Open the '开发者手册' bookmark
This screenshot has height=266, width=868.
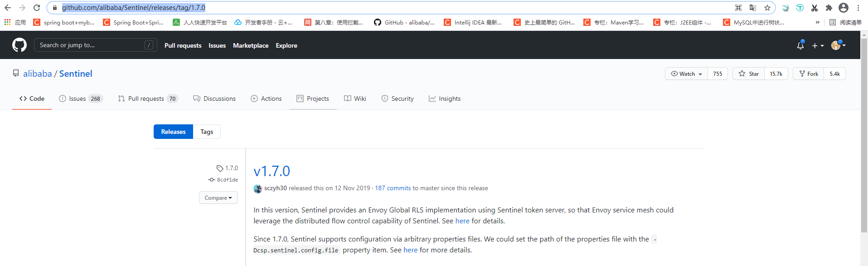[263, 22]
